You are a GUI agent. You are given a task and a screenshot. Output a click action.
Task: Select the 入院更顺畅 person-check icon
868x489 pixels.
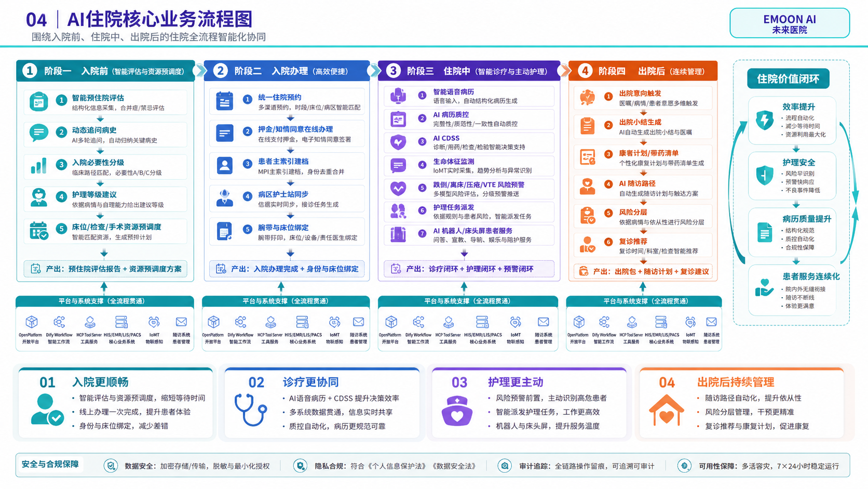[47, 409]
